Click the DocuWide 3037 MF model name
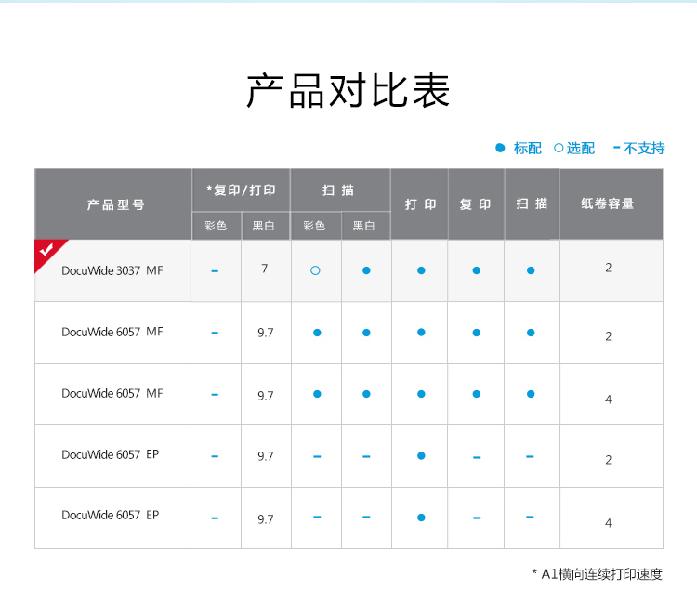The width and height of the screenshot is (697, 616). (x=112, y=270)
